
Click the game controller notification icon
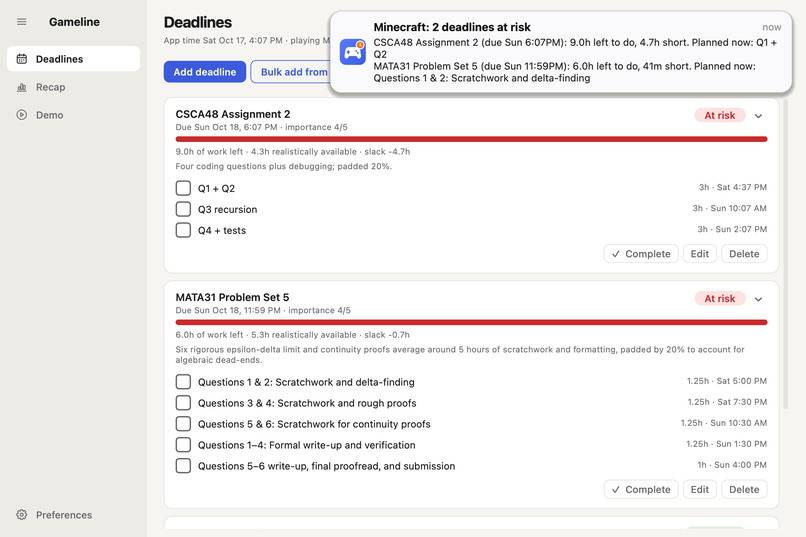pos(353,52)
